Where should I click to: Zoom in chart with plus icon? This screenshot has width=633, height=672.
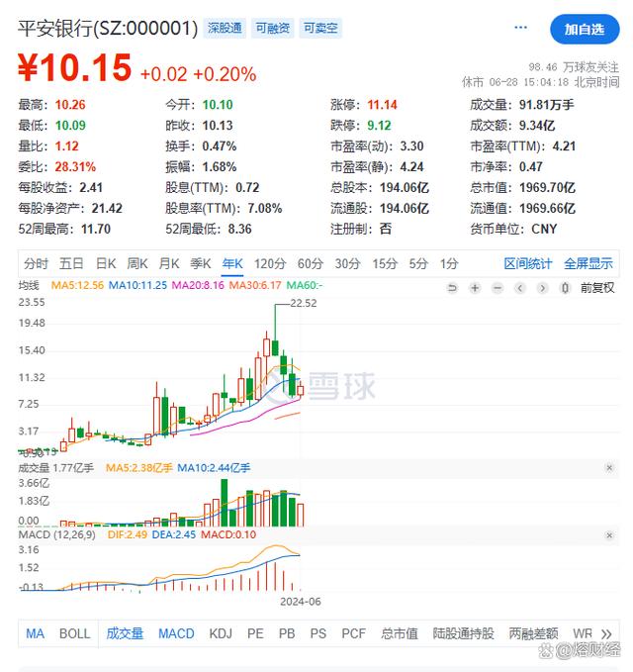475,288
